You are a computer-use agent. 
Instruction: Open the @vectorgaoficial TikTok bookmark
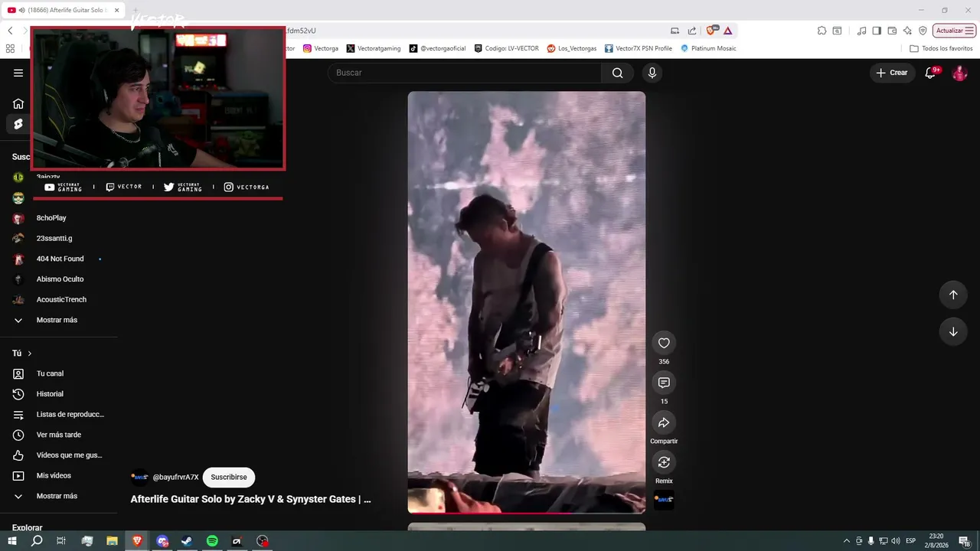[437, 48]
